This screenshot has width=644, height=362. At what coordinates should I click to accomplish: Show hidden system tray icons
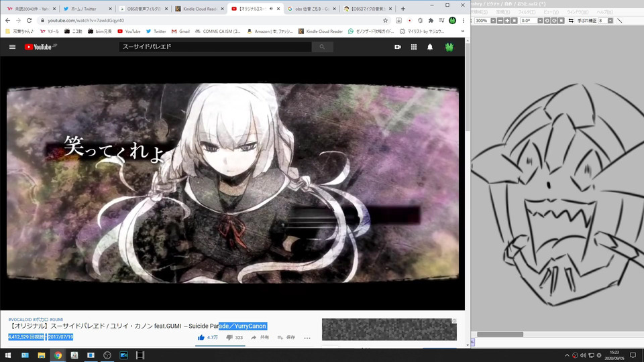click(x=568, y=355)
